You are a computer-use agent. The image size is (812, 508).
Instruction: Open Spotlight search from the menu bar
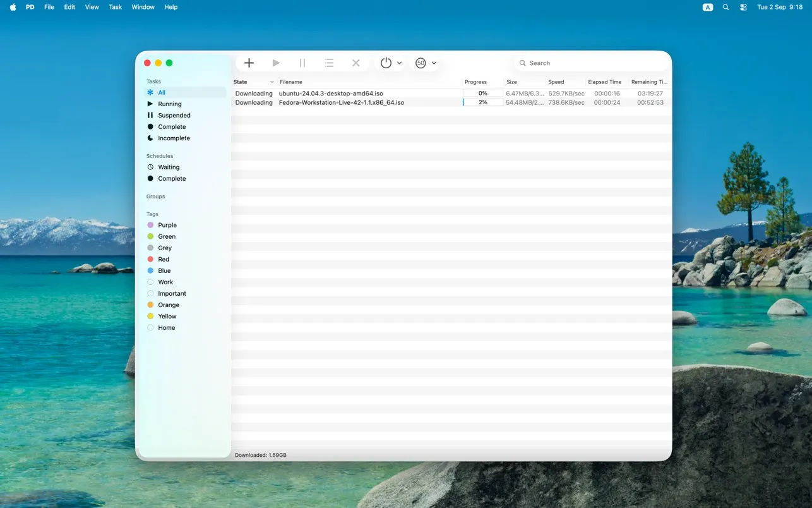coord(725,7)
